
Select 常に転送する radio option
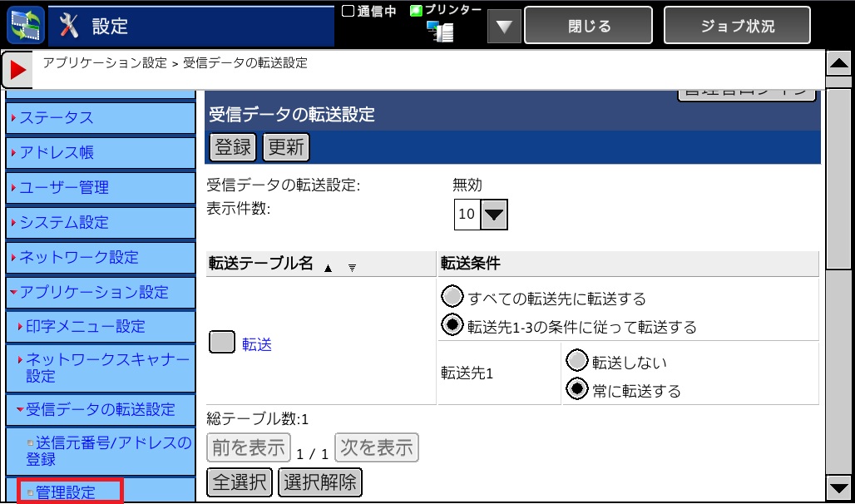(576, 389)
